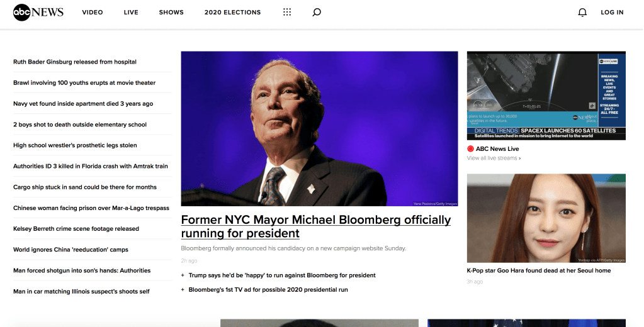Read Ruth Bader Ginsburg hospital release story
This screenshot has height=327, width=644.
(75, 62)
